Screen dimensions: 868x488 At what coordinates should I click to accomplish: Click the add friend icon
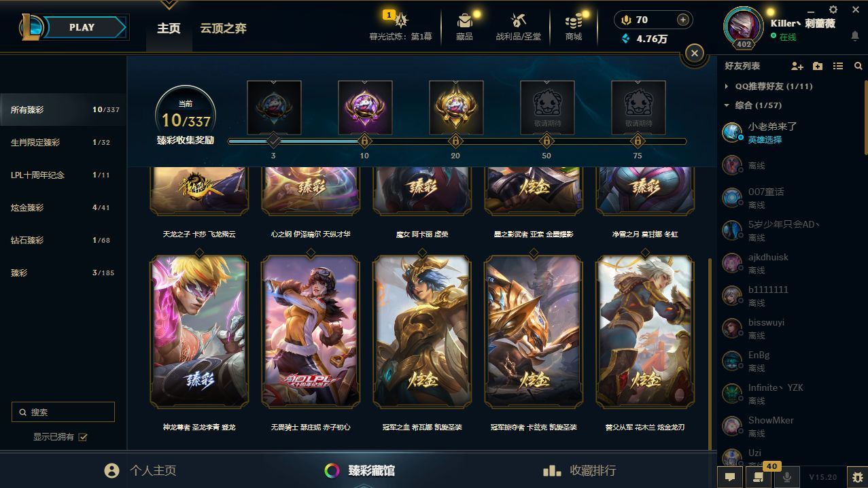(x=797, y=66)
